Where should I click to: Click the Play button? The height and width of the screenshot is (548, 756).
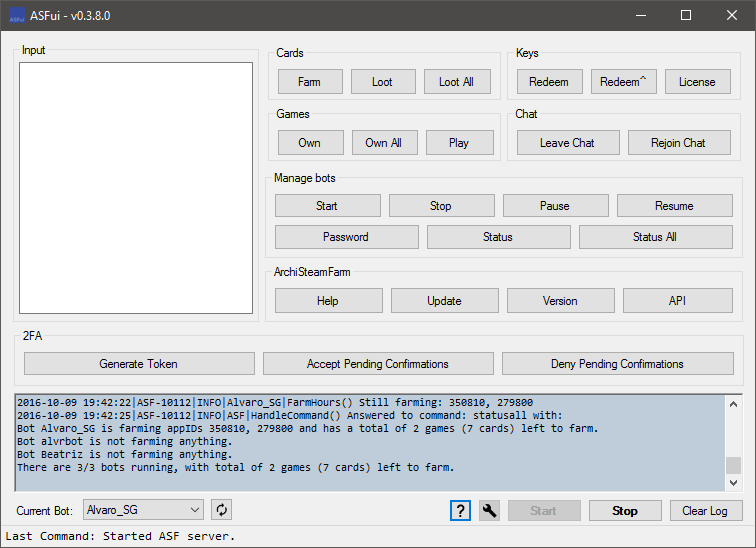click(x=459, y=143)
